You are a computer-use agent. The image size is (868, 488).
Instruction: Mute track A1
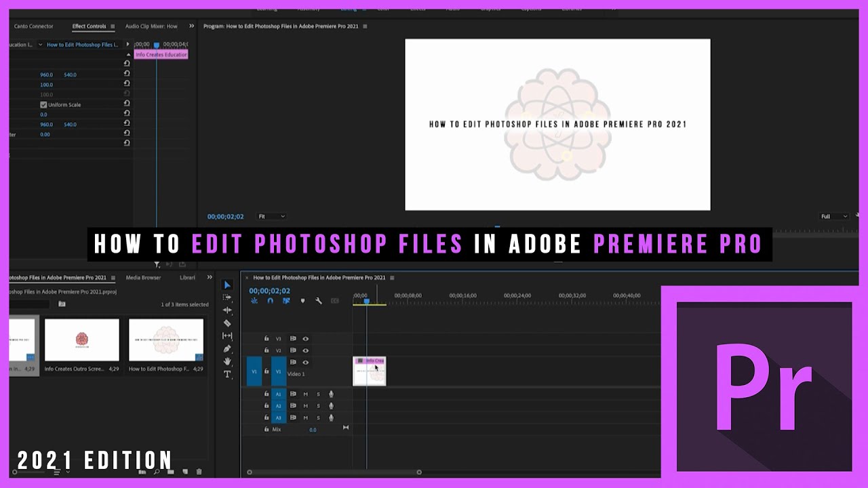[305, 394]
